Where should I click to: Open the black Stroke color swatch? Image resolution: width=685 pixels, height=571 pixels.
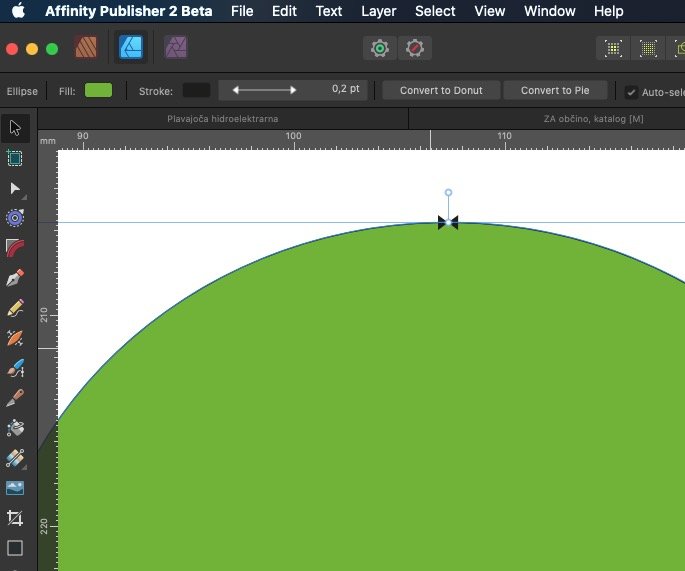(x=196, y=90)
